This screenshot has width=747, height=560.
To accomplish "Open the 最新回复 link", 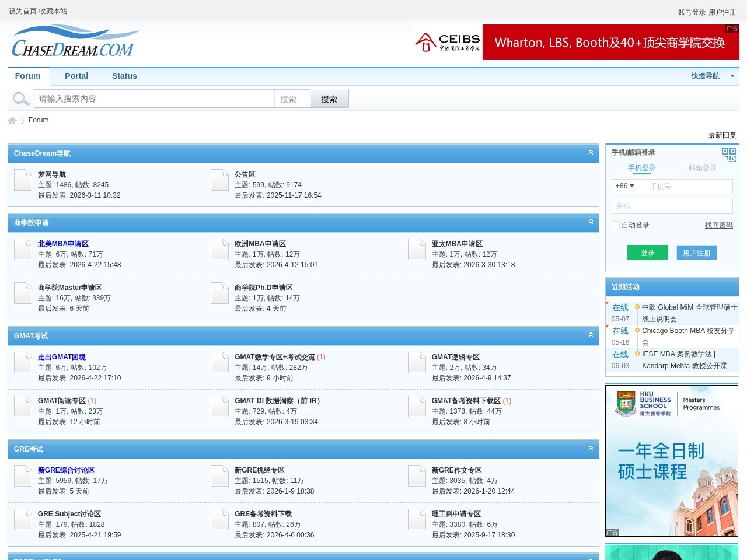I will 722,135.
